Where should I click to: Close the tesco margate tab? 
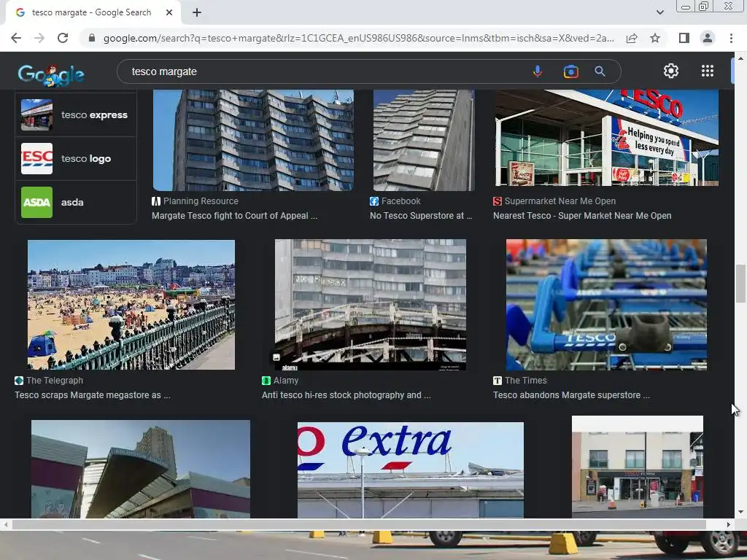[169, 13]
